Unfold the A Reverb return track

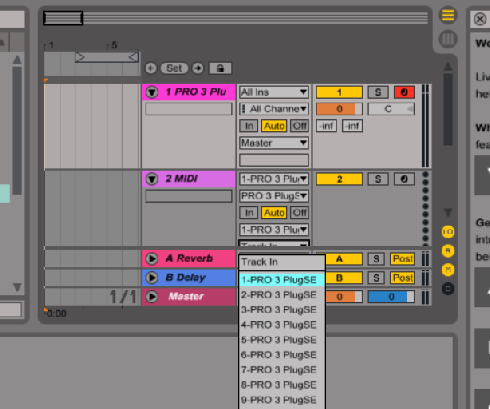152,258
